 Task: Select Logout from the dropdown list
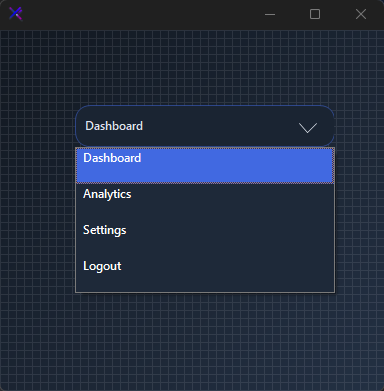[205, 274]
